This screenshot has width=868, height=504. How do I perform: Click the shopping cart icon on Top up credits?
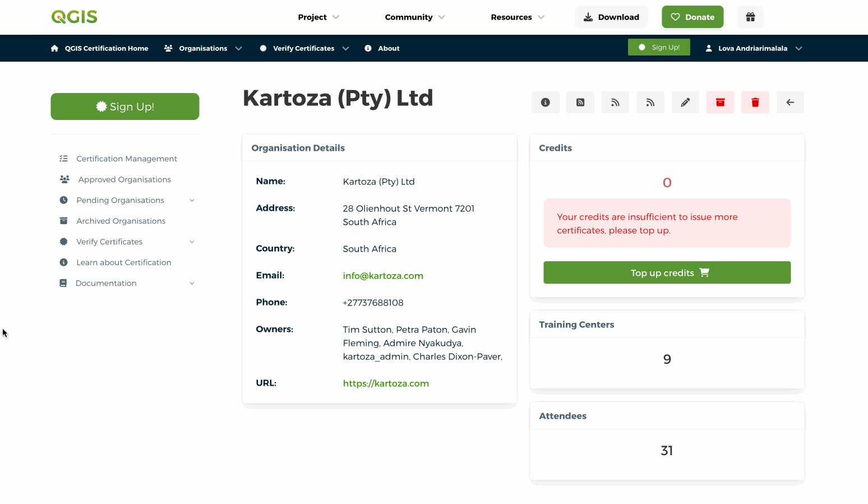(705, 272)
